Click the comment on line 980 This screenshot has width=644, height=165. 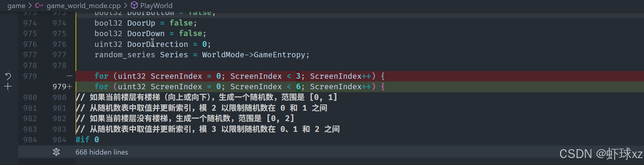pos(206,97)
